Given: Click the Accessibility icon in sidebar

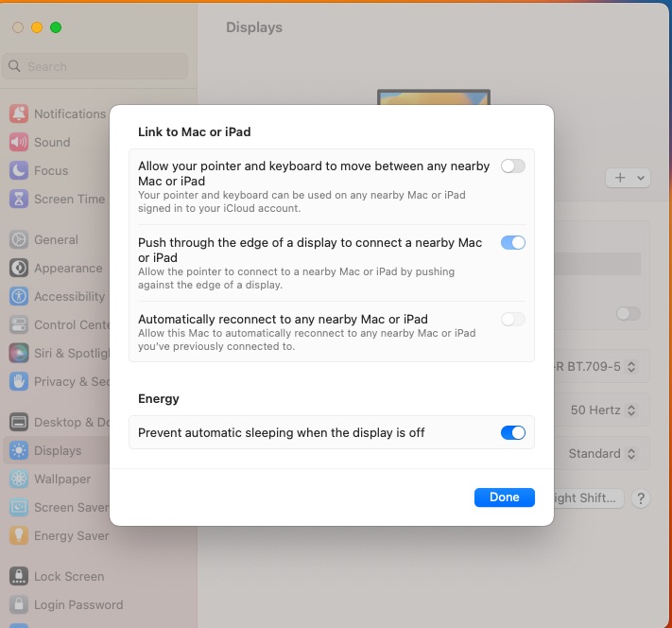Looking at the screenshot, I should (x=19, y=296).
